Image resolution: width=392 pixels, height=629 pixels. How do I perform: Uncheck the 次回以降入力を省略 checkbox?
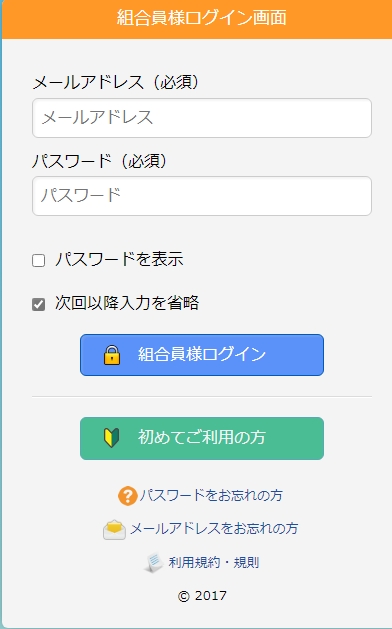point(39,304)
